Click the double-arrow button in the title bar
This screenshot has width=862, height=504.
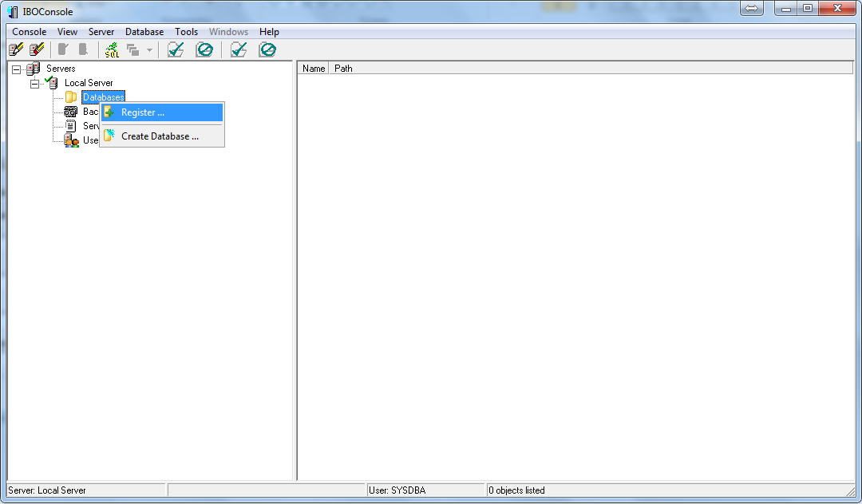[752, 8]
